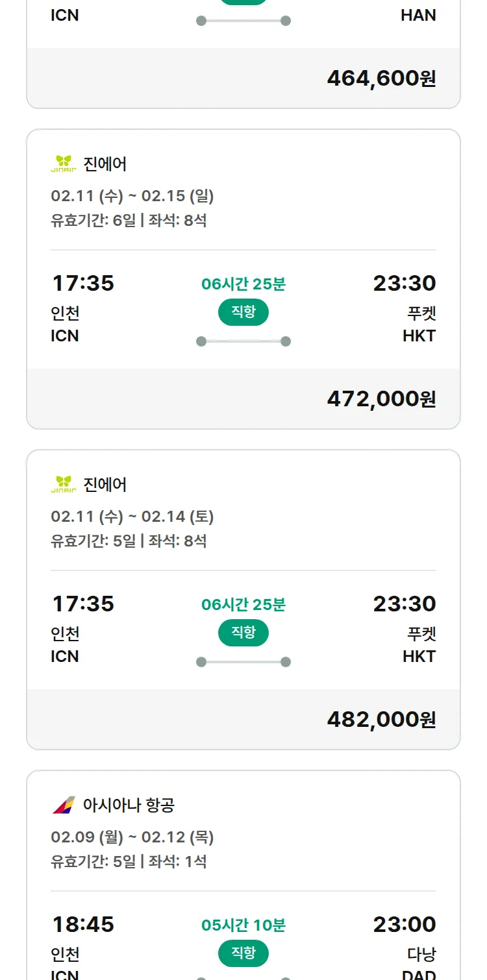
Task: Click the HAN destination airport code
Action: [x=418, y=15]
